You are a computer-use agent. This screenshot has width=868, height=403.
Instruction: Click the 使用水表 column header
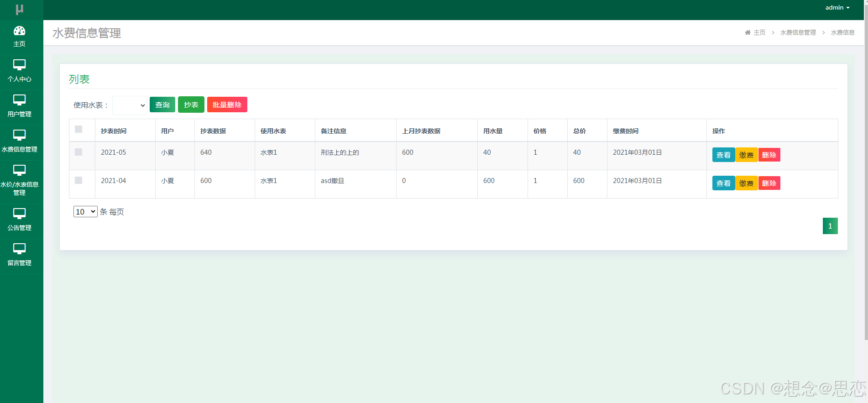click(273, 131)
